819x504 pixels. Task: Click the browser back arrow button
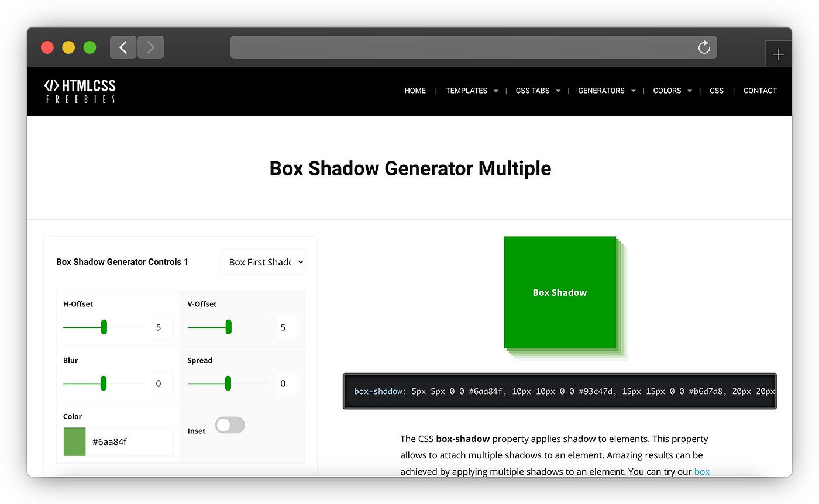coord(123,47)
